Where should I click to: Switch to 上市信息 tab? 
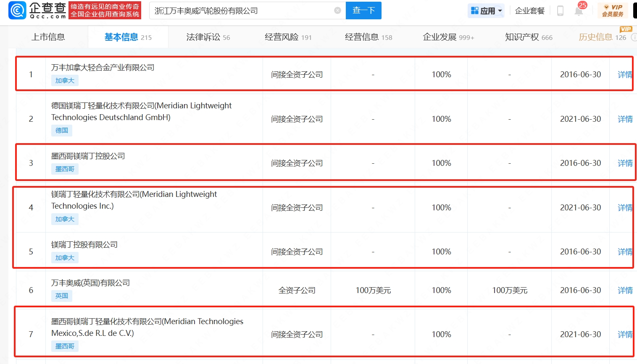tap(48, 37)
